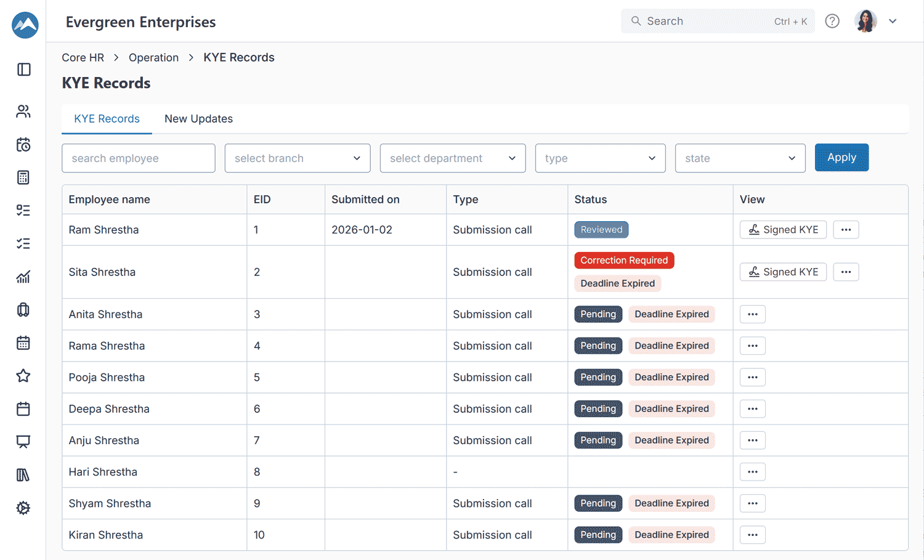This screenshot has height=560, width=924.
Task: Open the employees (people) sidebar icon
Action: [x=23, y=112]
